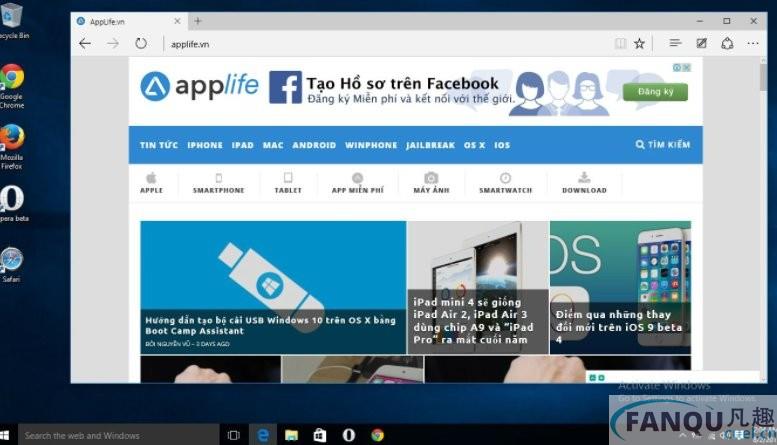Click the forward navigation arrow
This screenshot has width=777, height=445.
point(113,44)
